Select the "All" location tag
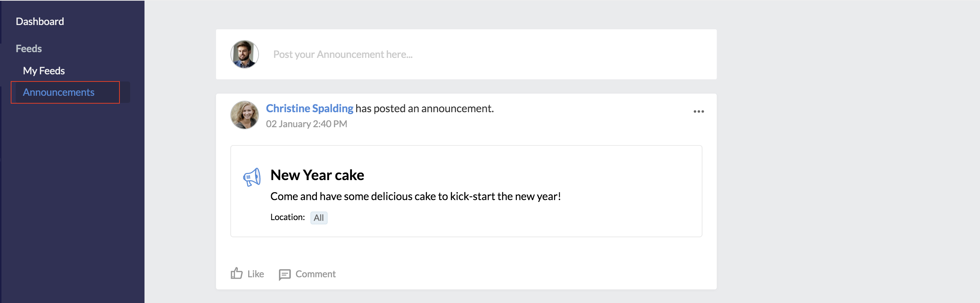The width and height of the screenshot is (980, 303). (318, 218)
